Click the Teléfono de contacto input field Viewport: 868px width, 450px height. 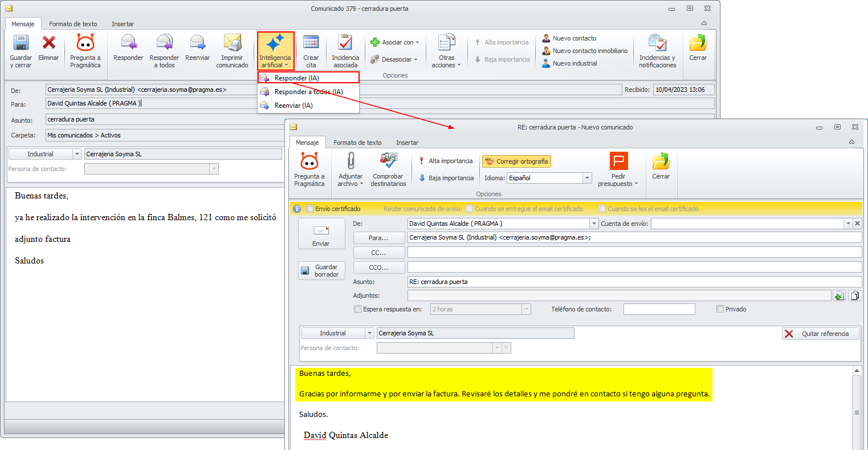[x=659, y=309]
